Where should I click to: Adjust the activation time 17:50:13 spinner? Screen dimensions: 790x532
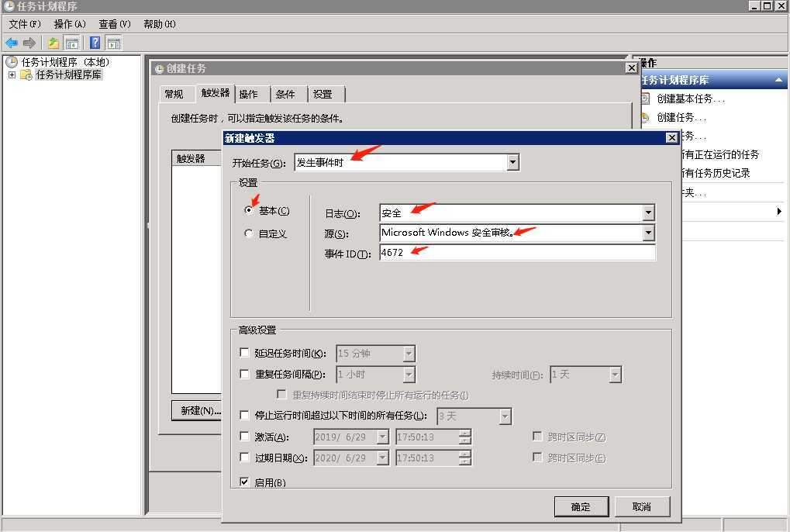[465, 437]
